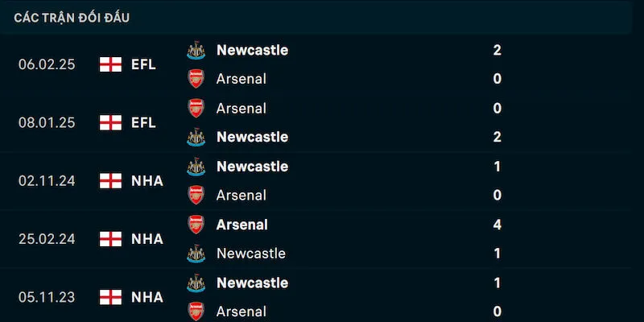Click Newcastle crest in 02.11.24 match

(x=196, y=167)
